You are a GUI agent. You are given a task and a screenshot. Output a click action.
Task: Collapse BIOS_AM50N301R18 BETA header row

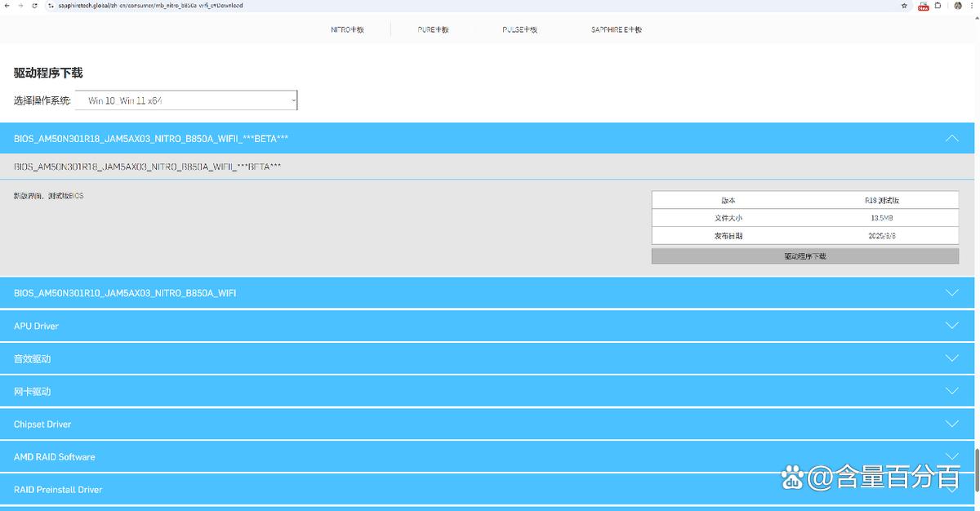coord(487,138)
